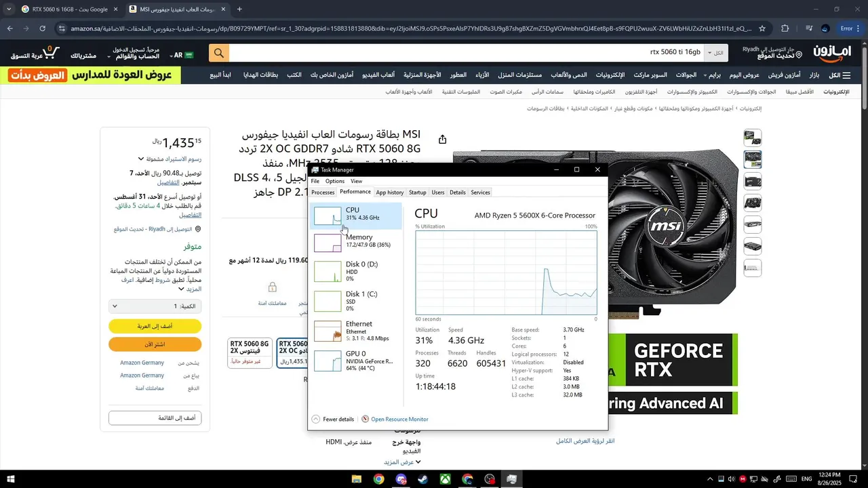
Task: Click the ENG language indicator in taskbar
Action: (x=807, y=479)
